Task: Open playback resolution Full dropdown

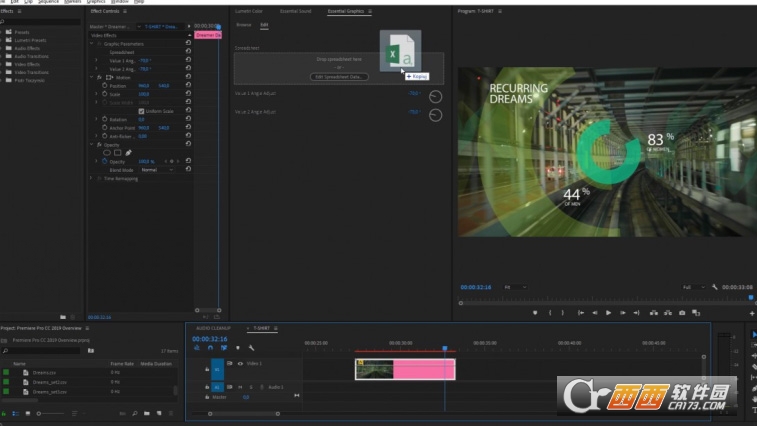Action: (x=693, y=287)
